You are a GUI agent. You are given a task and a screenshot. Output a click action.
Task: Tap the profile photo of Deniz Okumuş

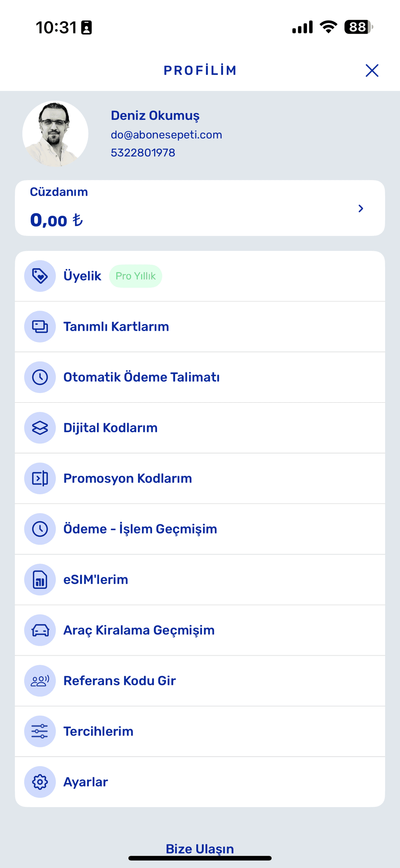point(55,133)
